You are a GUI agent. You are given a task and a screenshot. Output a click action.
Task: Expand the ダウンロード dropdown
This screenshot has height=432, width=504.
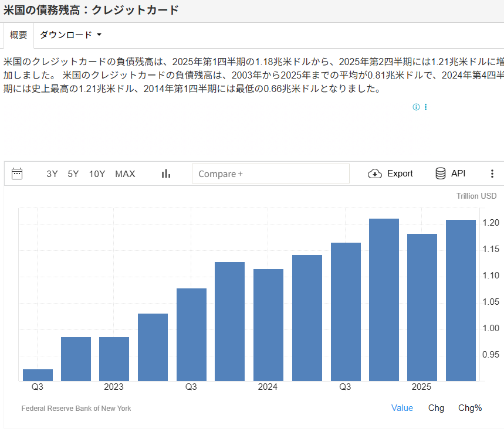pyautogui.click(x=70, y=35)
